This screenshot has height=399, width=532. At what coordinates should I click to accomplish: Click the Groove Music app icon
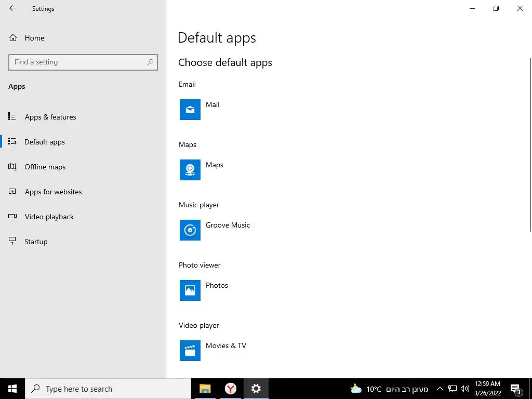[x=190, y=230]
